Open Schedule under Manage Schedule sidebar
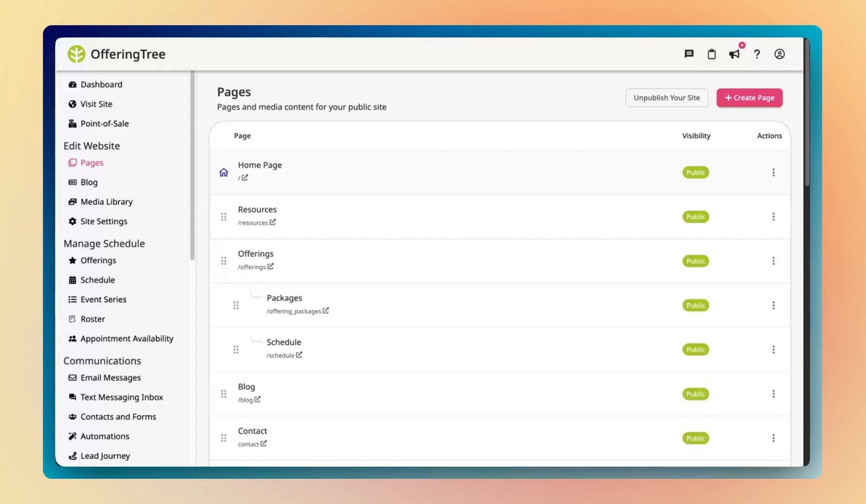 pyautogui.click(x=92, y=280)
